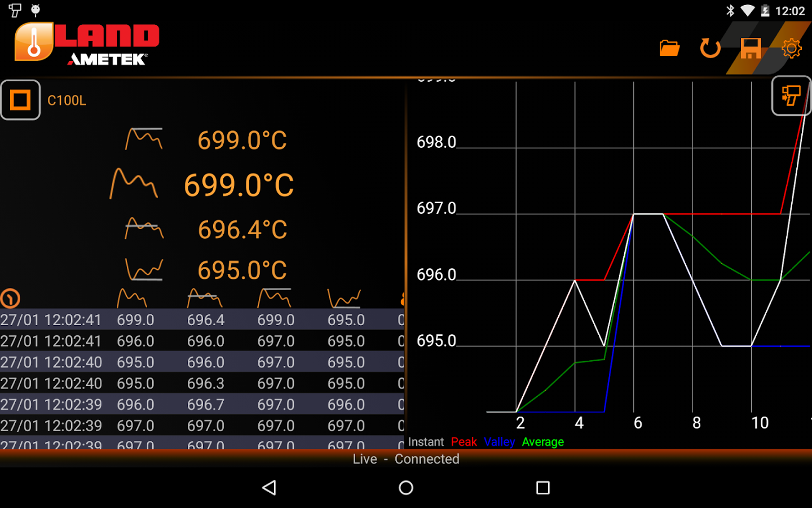Open the save data floppy disk icon
Image resolution: width=812 pixels, height=508 pixels.
click(x=751, y=48)
